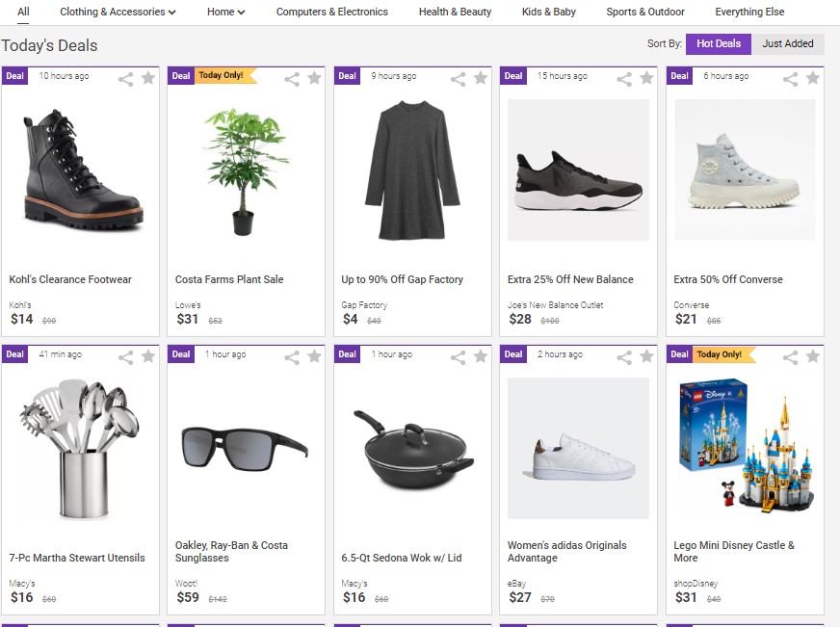Viewport: 840px width, 627px height.
Task: Expand Clothing & Accessories category menu
Action: click(x=118, y=12)
